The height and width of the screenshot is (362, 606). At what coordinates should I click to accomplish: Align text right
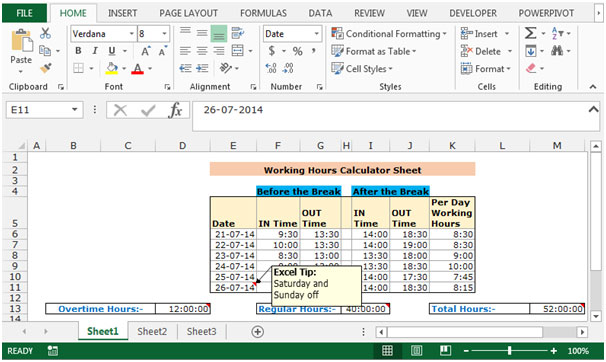coord(219,51)
